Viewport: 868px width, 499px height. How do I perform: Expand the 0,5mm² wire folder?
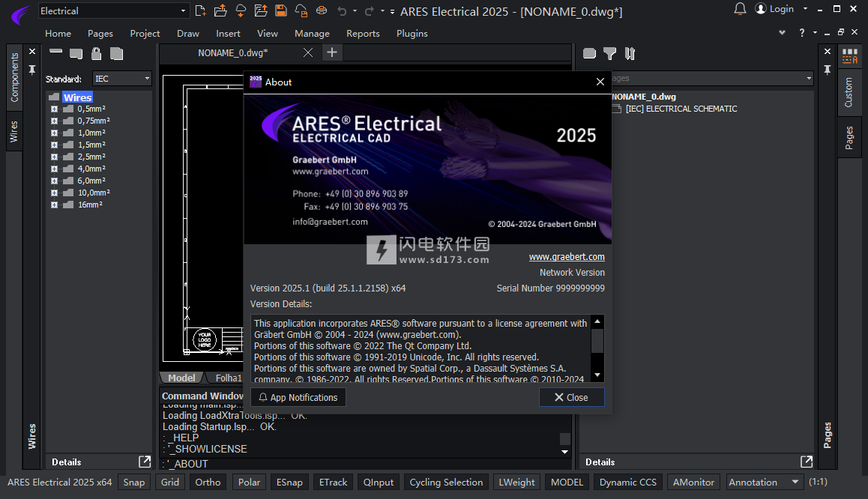(x=54, y=109)
